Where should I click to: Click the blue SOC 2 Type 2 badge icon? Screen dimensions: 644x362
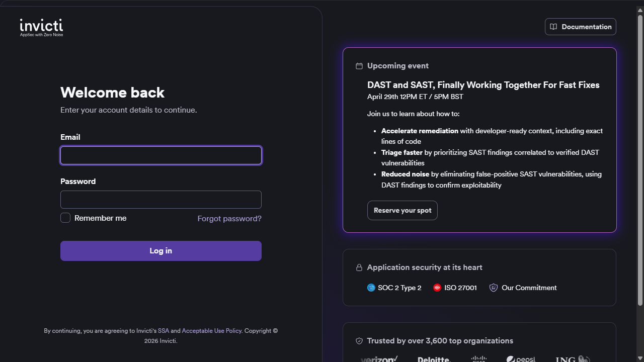pos(371,288)
